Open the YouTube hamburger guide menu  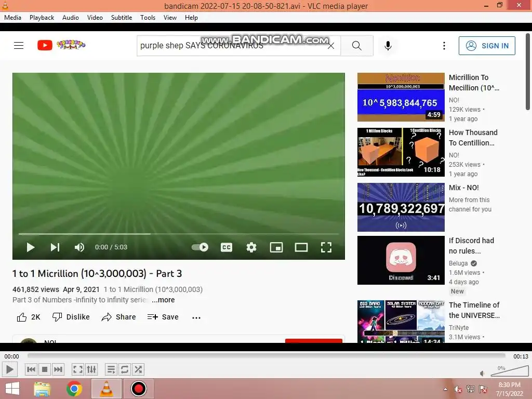19,46
